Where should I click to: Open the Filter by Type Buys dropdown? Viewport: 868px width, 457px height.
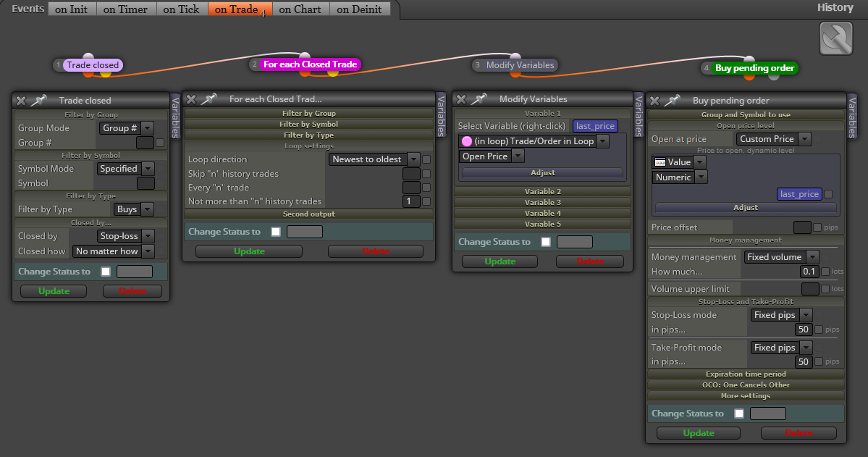pyautogui.click(x=133, y=209)
